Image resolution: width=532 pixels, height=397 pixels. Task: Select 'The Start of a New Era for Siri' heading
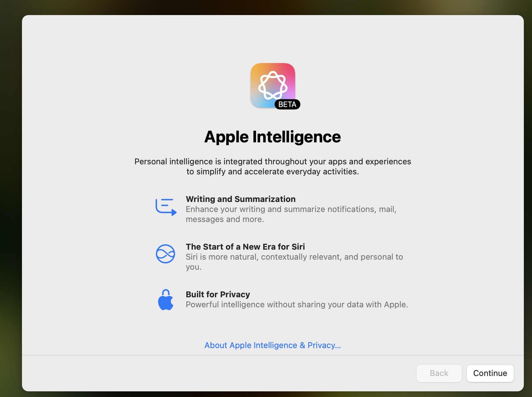(x=245, y=247)
